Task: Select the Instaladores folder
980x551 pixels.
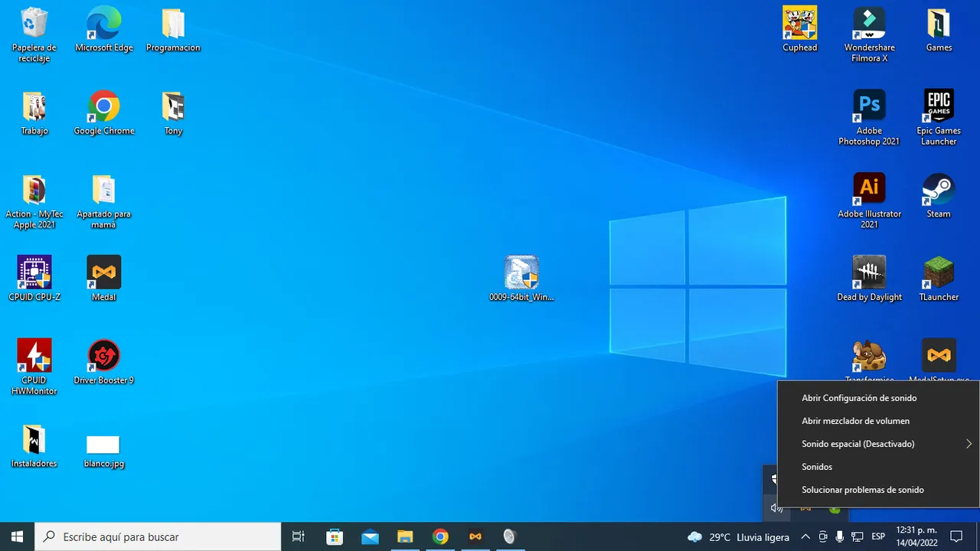Action: pos(34,446)
